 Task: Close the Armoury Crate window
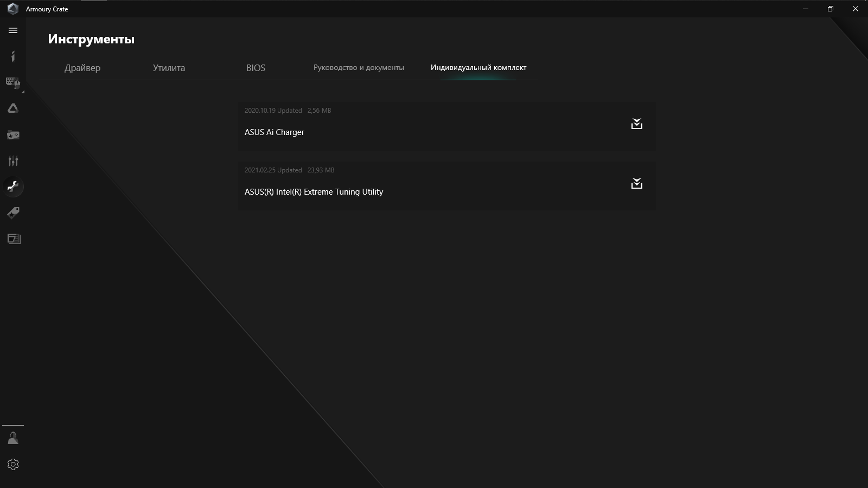pyautogui.click(x=856, y=9)
